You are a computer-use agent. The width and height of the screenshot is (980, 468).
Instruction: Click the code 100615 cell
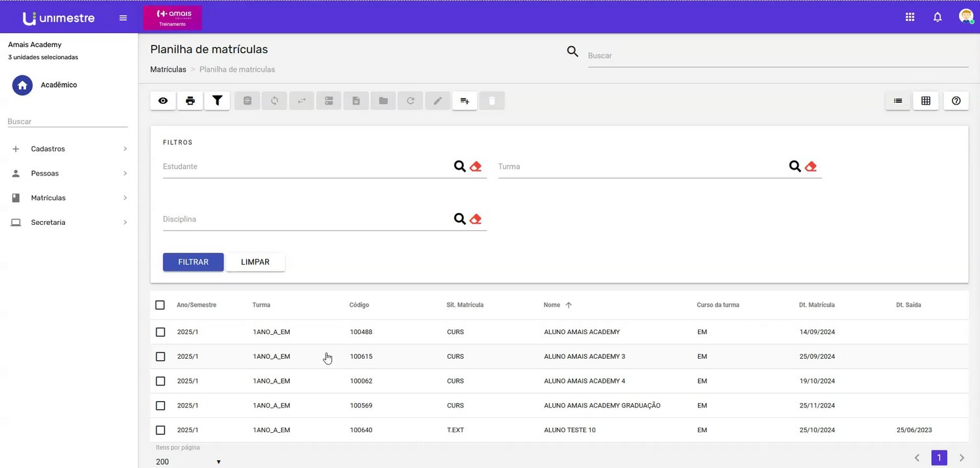tap(361, 357)
